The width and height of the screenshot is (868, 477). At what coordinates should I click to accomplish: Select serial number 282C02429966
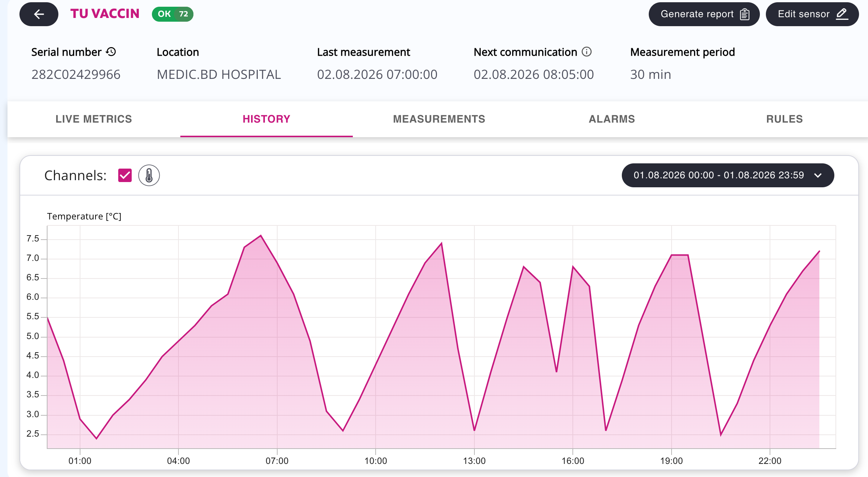tap(76, 74)
